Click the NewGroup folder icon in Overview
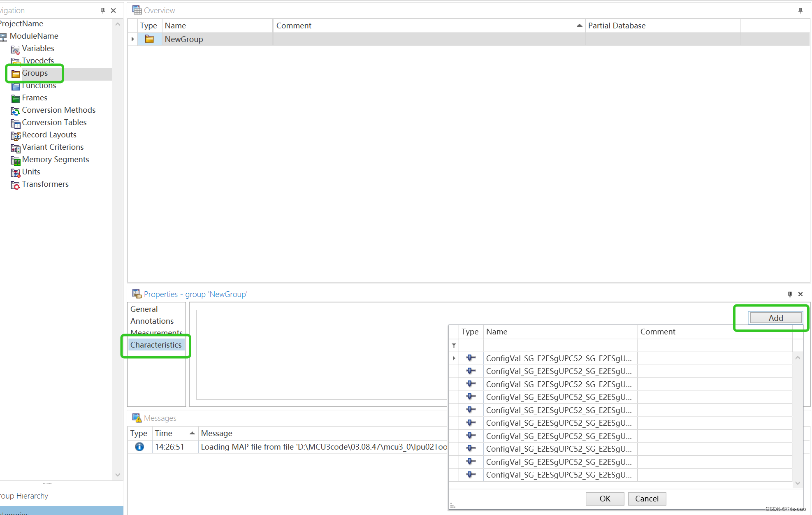The height and width of the screenshot is (515, 812). [150, 39]
